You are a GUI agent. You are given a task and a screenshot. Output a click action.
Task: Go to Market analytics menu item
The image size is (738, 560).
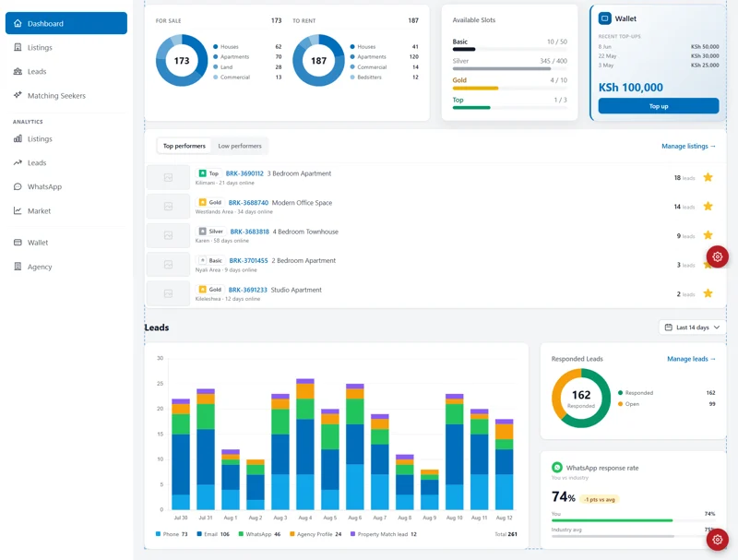pos(65,211)
